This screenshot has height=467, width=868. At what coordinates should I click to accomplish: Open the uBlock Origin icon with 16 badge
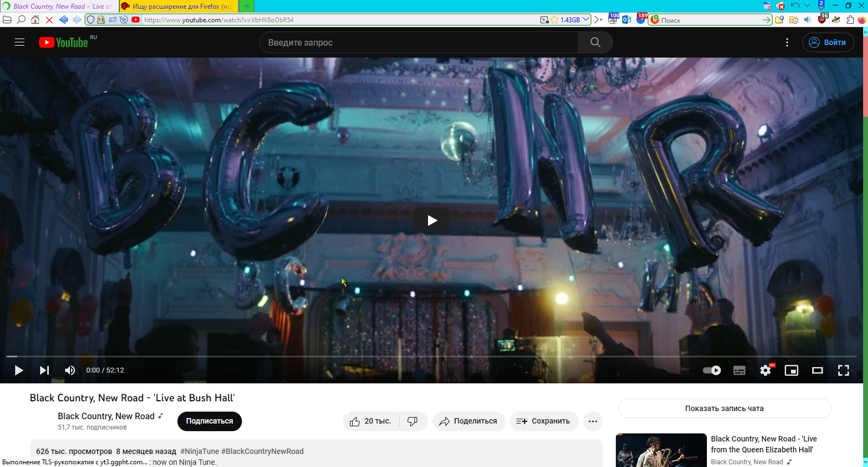(822, 18)
